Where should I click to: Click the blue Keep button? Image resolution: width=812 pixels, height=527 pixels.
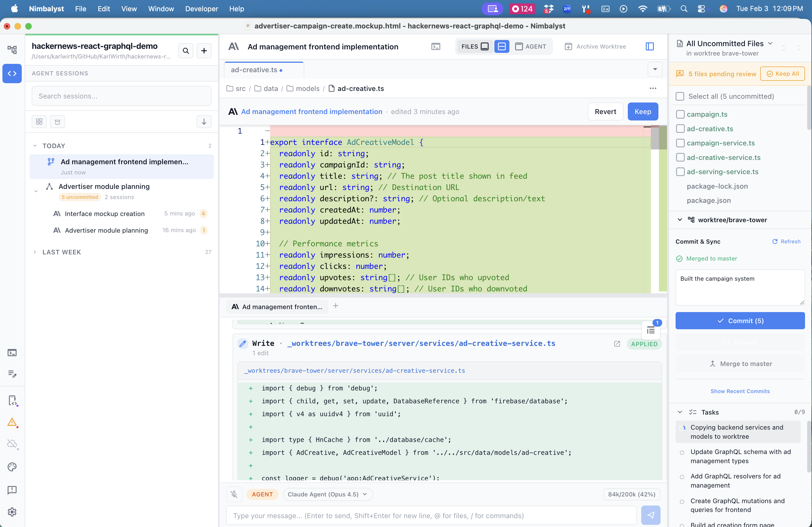coord(643,111)
